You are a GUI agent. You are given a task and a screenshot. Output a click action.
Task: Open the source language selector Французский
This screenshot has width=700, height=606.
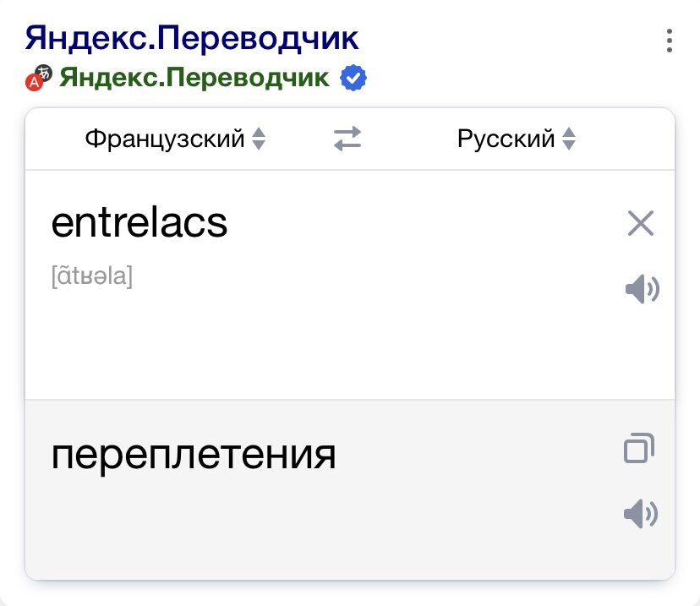pyautogui.click(x=165, y=139)
